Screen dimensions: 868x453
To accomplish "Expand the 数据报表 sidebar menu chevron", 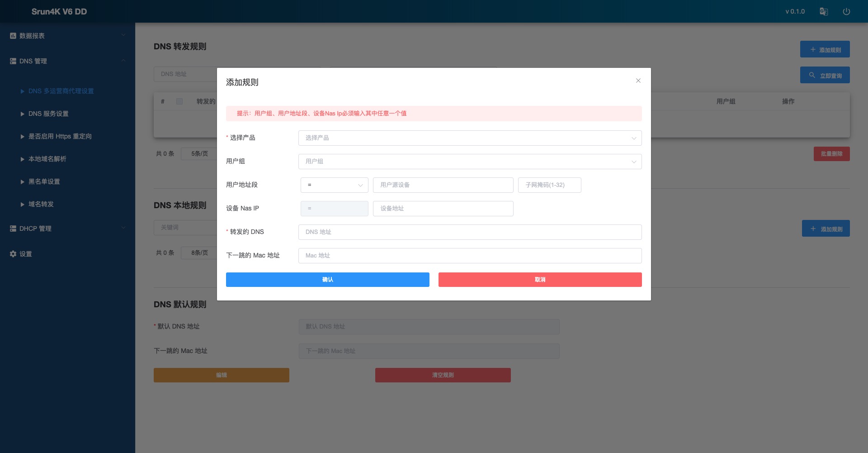I will (x=123, y=35).
